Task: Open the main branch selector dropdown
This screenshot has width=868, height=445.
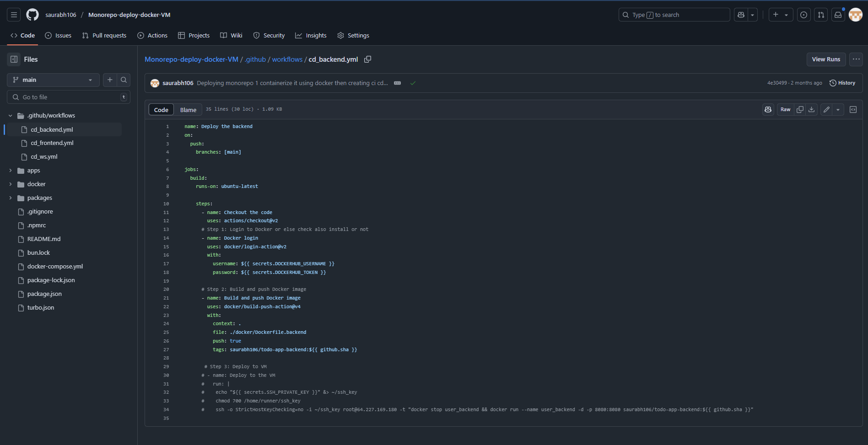Action: [x=53, y=80]
